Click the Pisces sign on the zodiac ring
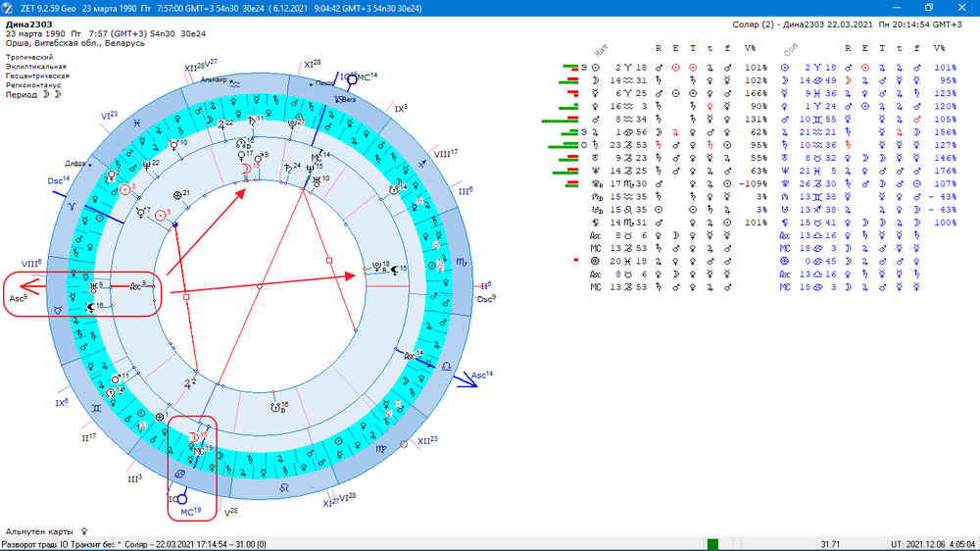The image size is (980, 551). 136,124
